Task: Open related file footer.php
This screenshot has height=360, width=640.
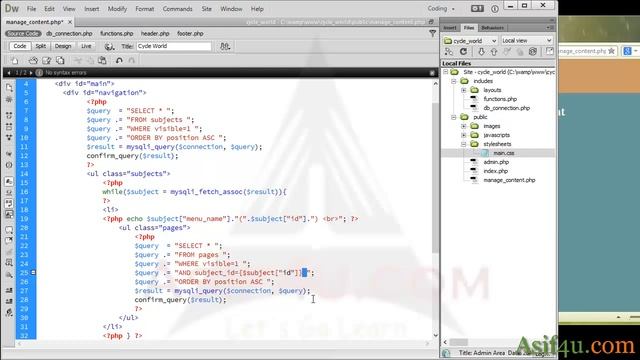Action: click(x=190, y=33)
